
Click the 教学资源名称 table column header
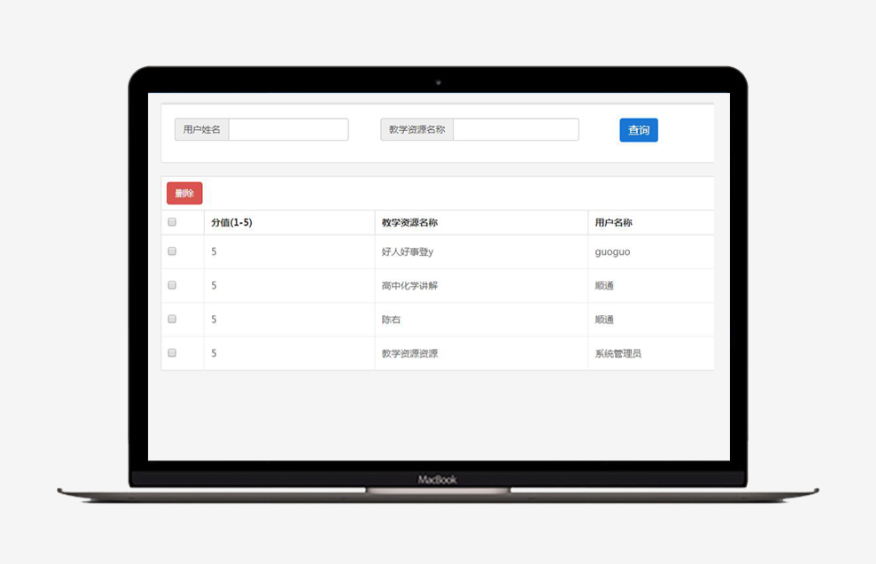[410, 223]
